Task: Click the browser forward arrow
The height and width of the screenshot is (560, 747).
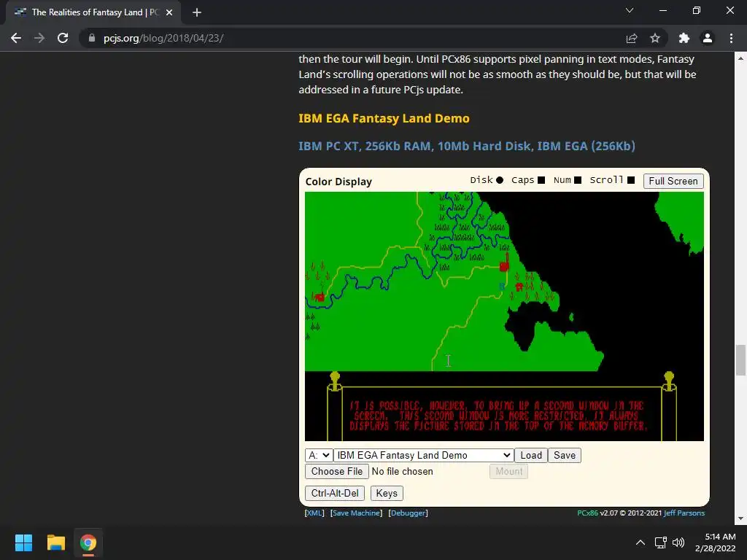Action: click(x=39, y=38)
